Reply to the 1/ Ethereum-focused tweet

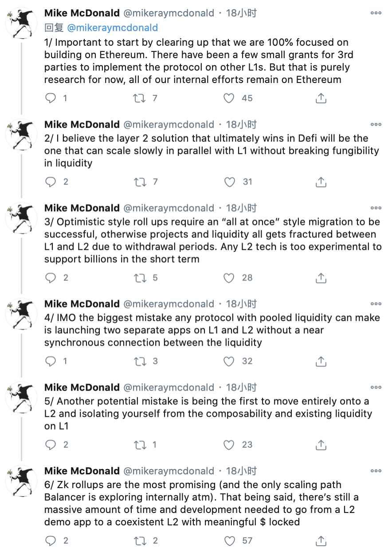coord(51,98)
